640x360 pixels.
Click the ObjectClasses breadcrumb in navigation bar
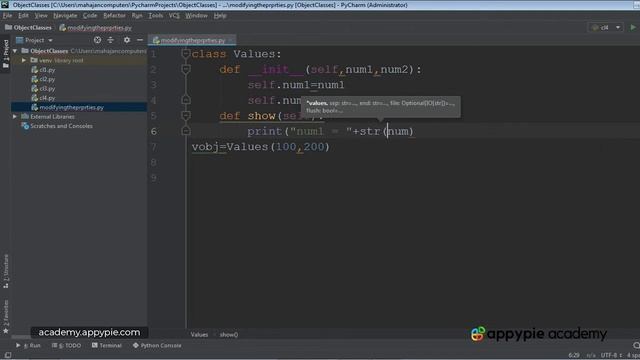point(33,28)
